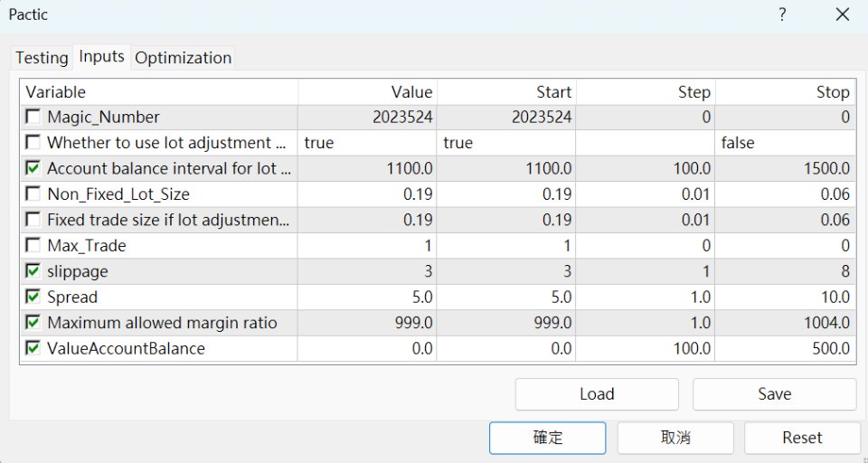Viewport: 868px width, 463px height.
Task: Toggle the ValueAccountBalance checkbox
Action: click(33, 348)
